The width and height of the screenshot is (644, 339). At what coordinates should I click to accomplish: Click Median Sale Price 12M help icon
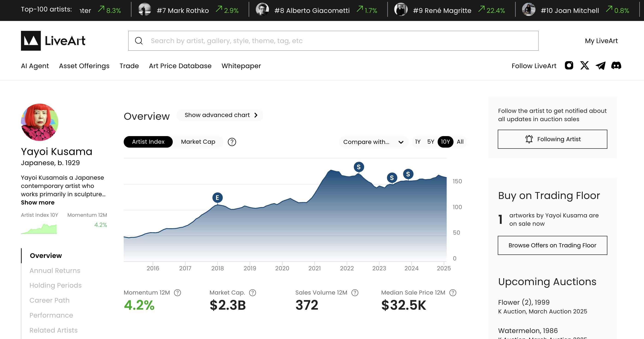(453, 293)
